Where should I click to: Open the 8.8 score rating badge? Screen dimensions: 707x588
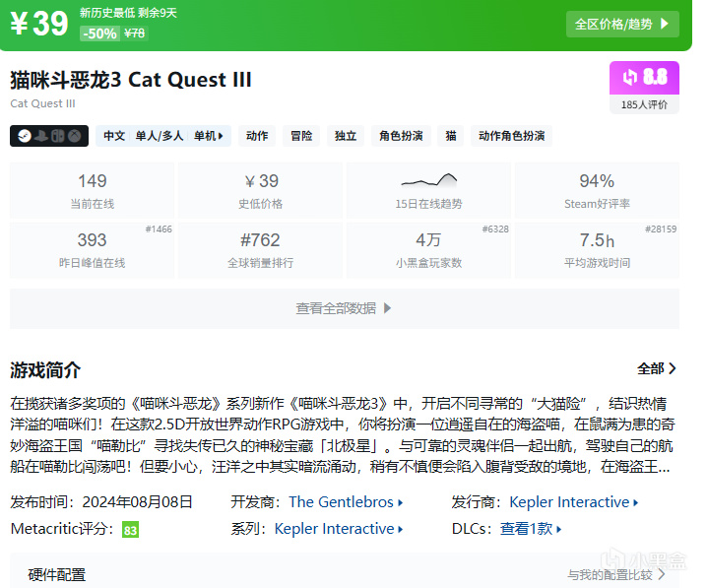pyautogui.click(x=644, y=78)
